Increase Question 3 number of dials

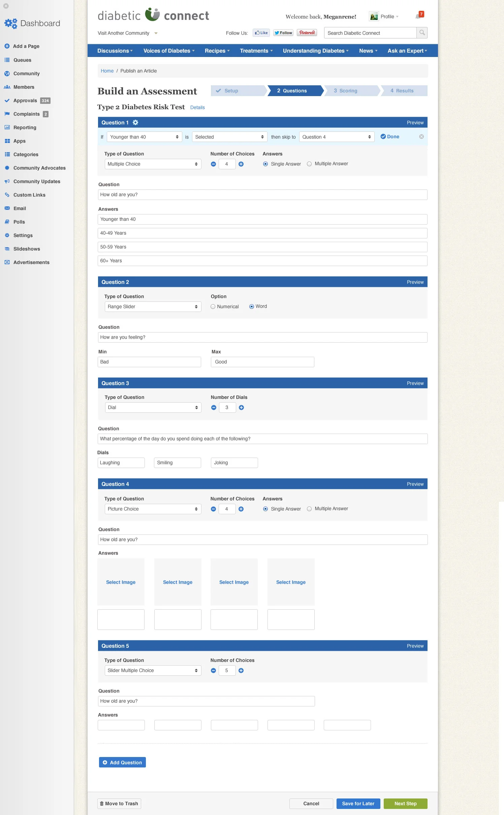tap(242, 408)
